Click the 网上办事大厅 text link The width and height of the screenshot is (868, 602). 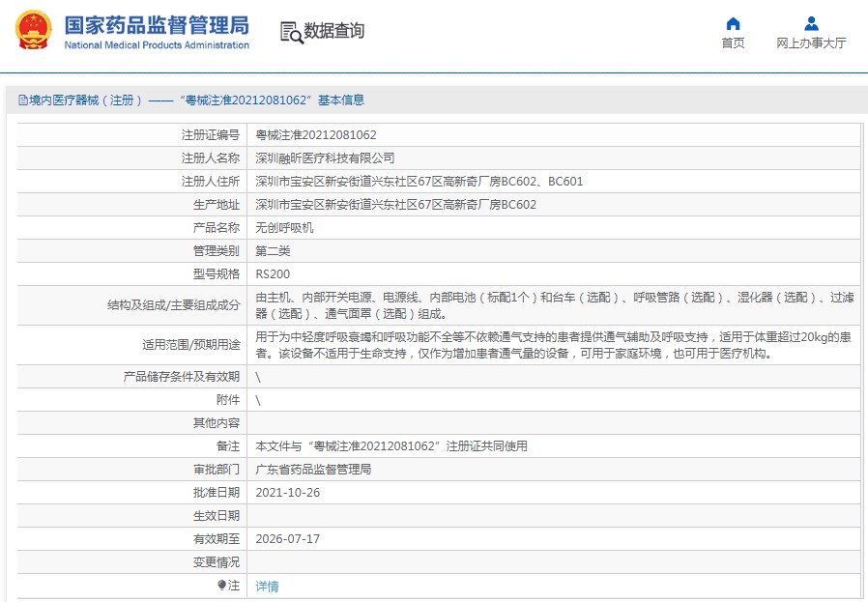(x=811, y=43)
